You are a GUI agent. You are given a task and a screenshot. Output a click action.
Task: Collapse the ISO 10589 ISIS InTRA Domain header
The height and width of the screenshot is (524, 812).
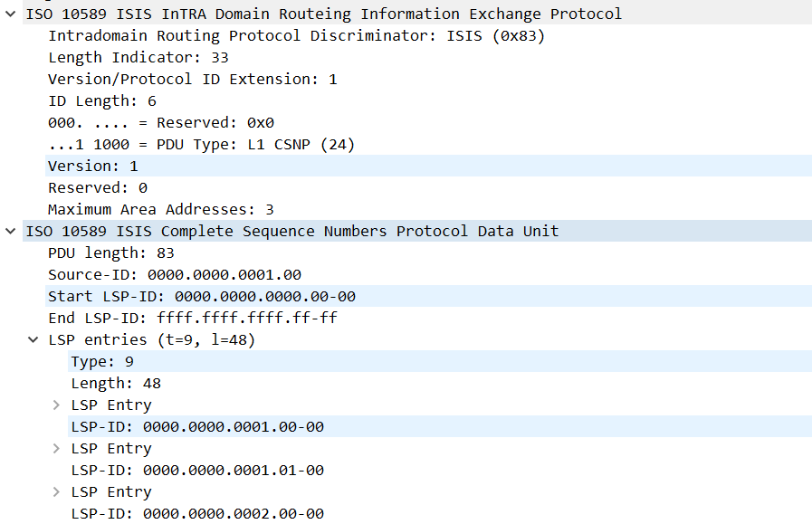(10, 14)
